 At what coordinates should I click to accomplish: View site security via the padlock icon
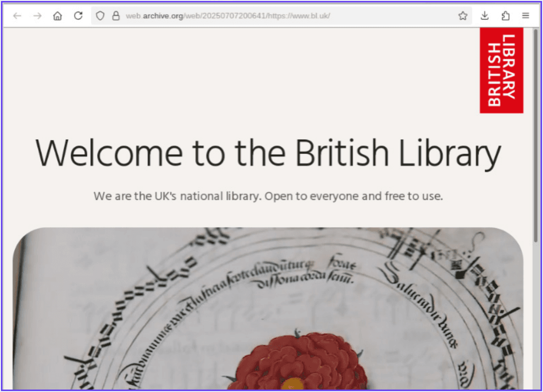[x=116, y=16]
